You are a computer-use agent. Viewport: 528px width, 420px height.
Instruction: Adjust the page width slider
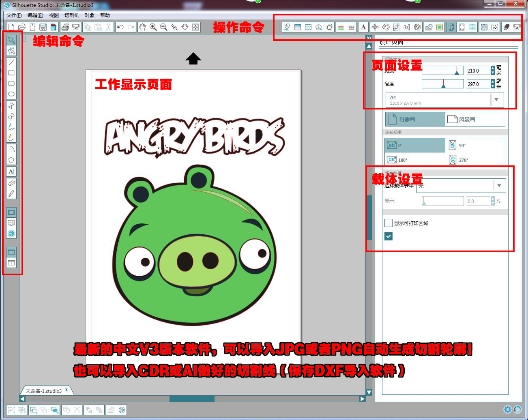pyautogui.click(x=442, y=71)
